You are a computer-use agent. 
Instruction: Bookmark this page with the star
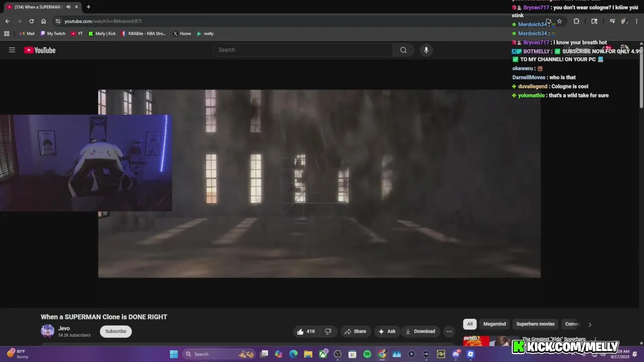click(x=559, y=21)
